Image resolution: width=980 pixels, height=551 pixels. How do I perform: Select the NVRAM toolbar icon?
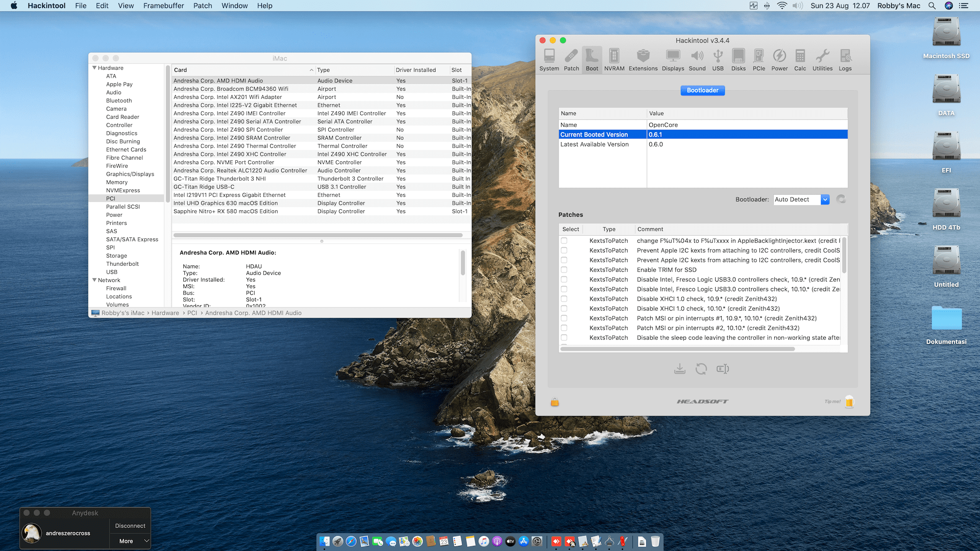pos(615,60)
